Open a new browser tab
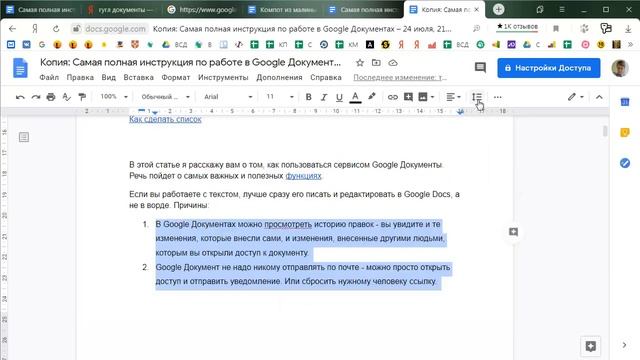The height and width of the screenshot is (360, 640). click(498, 9)
